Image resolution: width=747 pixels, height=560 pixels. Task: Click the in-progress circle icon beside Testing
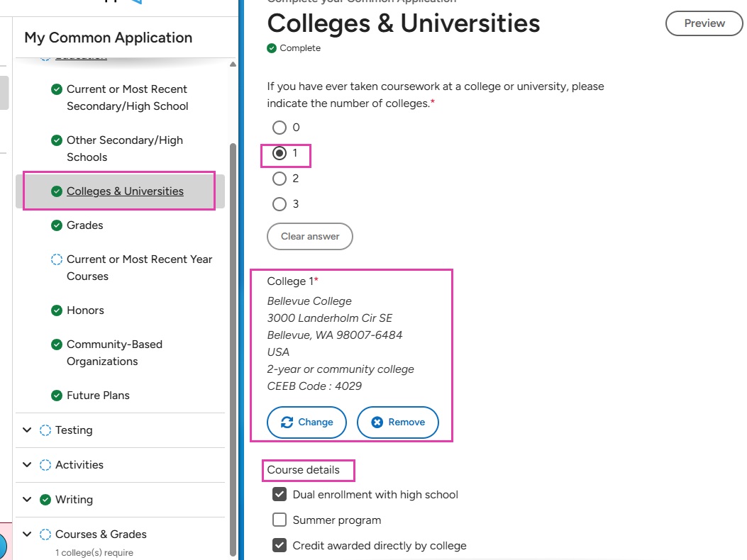tap(44, 430)
